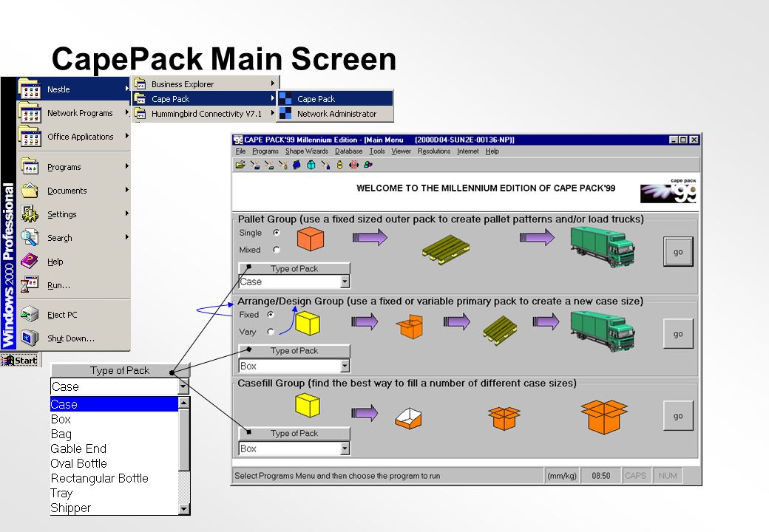The width and height of the screenshot is (769, 532).
Task: Click the Help book icon in Start menu
Action: click(x=30, y=261)
